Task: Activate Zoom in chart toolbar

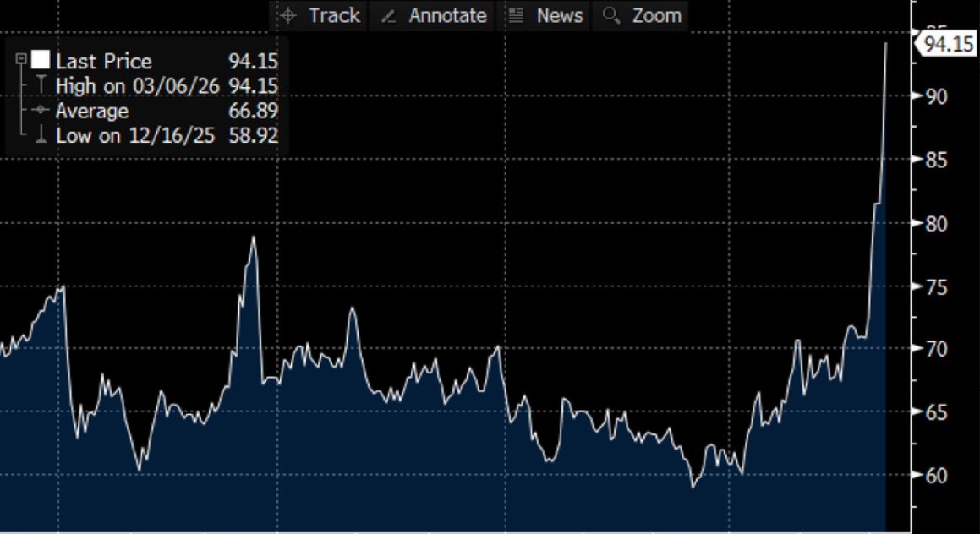Action: click(x=656, y=16)
